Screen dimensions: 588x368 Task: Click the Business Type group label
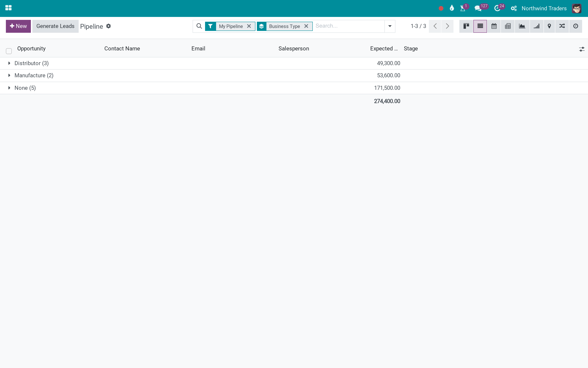[x=284, y=26]
